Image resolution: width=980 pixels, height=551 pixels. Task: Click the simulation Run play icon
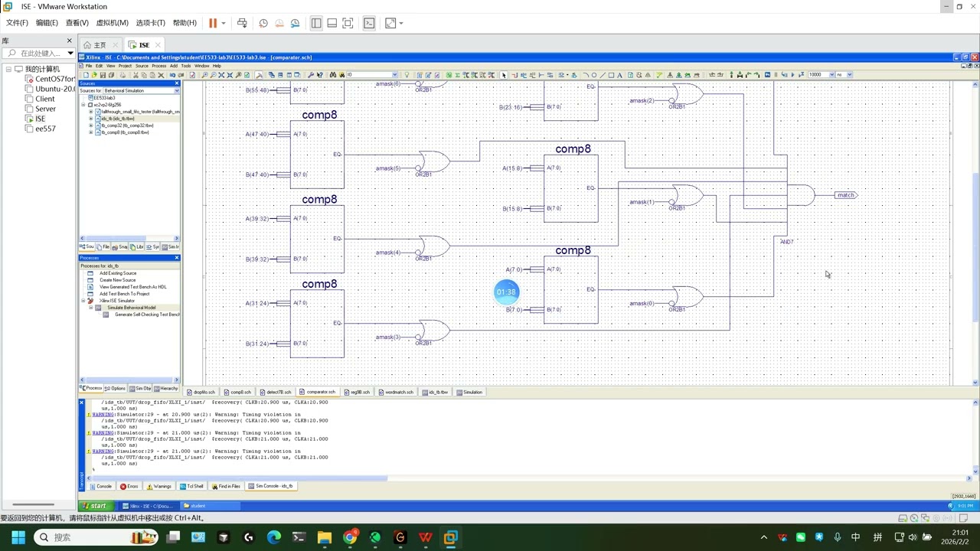pos(792,75)
